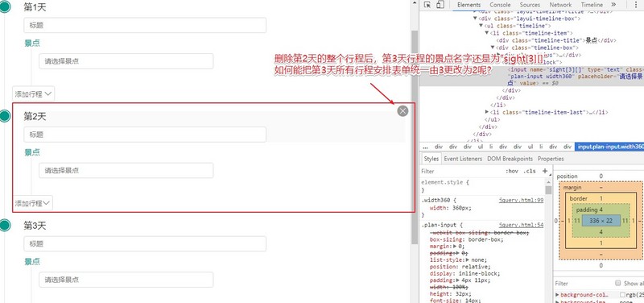Switch to the Console tab
The height and width of the screenshot is (303, 644).
coord(500,5)
